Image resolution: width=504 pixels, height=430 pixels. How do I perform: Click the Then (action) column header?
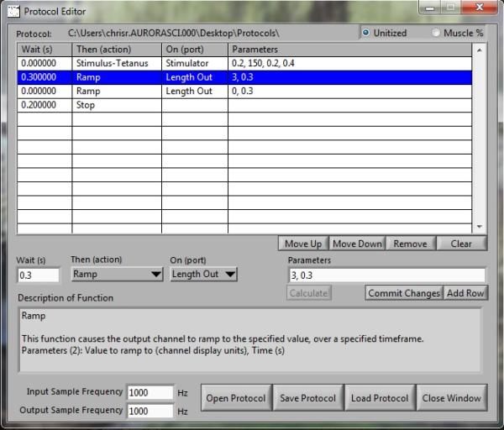tap(117, 50)
